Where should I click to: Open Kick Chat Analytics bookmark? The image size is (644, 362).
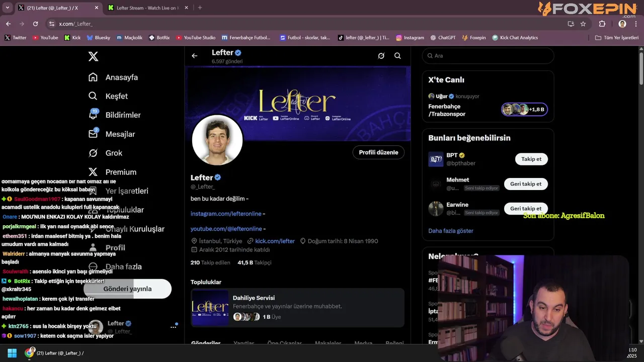(515, 38)
